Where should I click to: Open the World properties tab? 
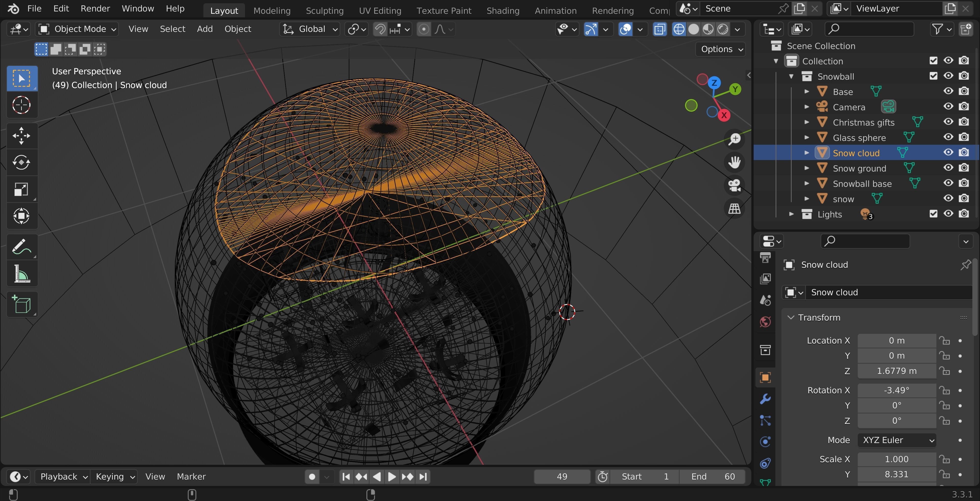pyautogui.click(x=765, y=322)
